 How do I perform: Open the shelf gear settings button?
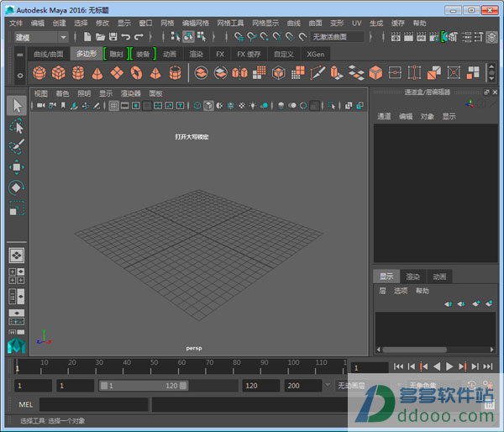click(x=20, y=76)
